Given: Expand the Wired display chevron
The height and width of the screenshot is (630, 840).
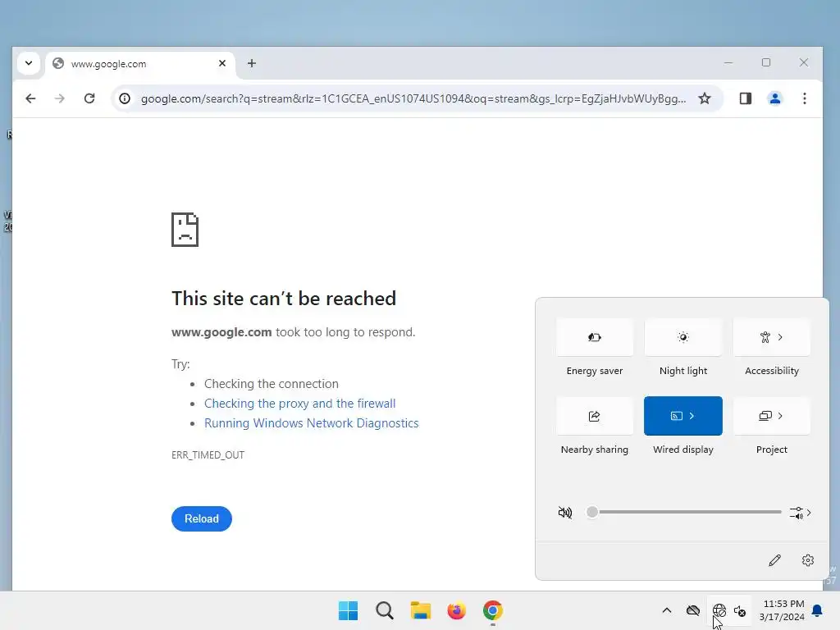Looking at the screenshot, I should pyautogui.click(x=692, y=416).
